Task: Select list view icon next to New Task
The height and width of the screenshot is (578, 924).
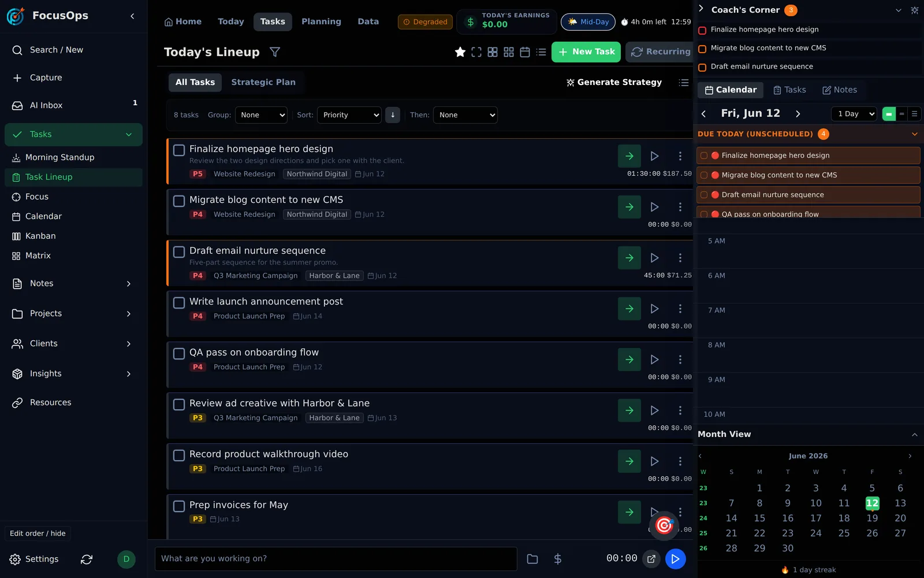Action: [x=541, y=52]
